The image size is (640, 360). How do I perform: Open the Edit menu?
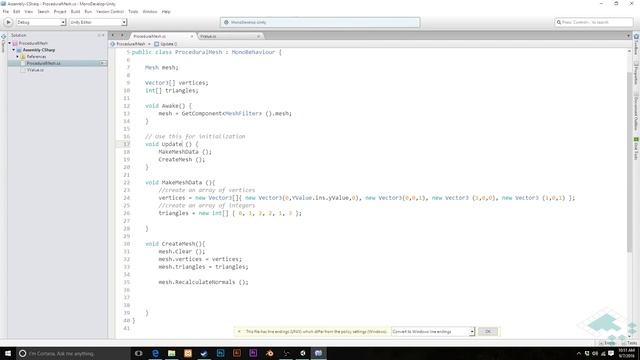[16, 12]
